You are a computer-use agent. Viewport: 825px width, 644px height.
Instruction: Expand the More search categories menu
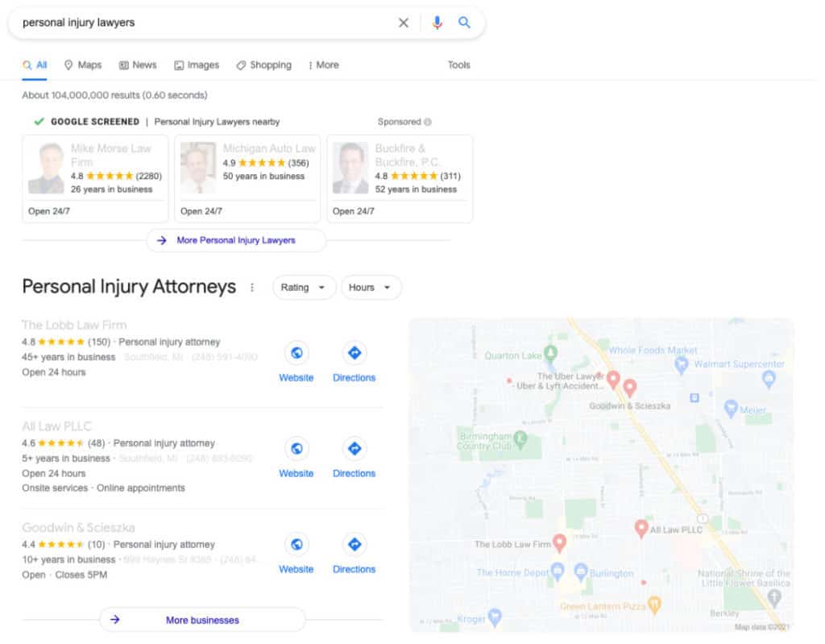point(324,65)
